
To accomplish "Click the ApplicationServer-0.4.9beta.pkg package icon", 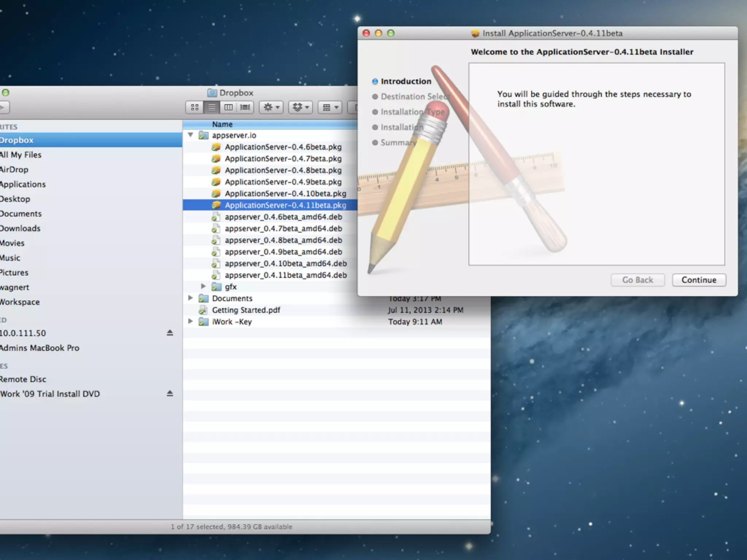I will [x=216, y=182].
